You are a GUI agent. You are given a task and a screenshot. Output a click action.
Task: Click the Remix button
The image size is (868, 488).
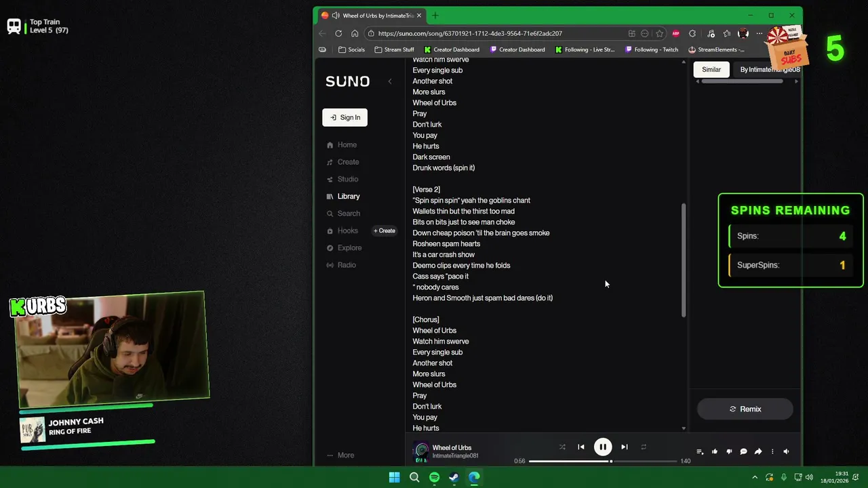(745, 409)
